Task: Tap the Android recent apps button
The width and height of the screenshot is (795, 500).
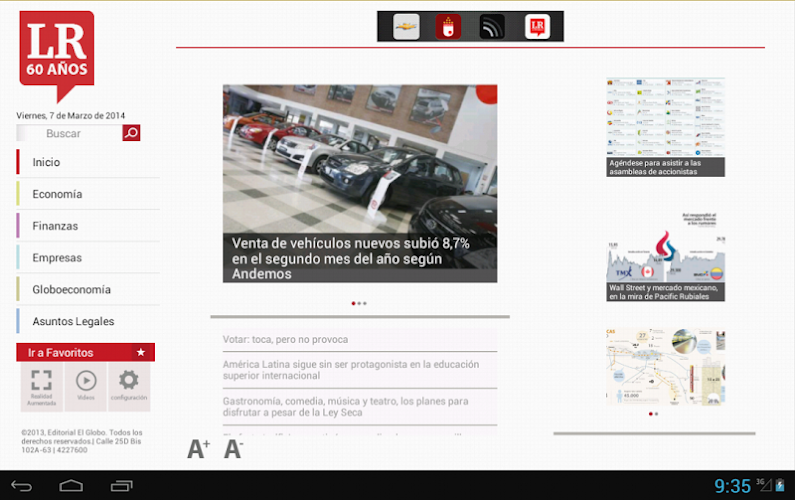Action: coord(122,486)
